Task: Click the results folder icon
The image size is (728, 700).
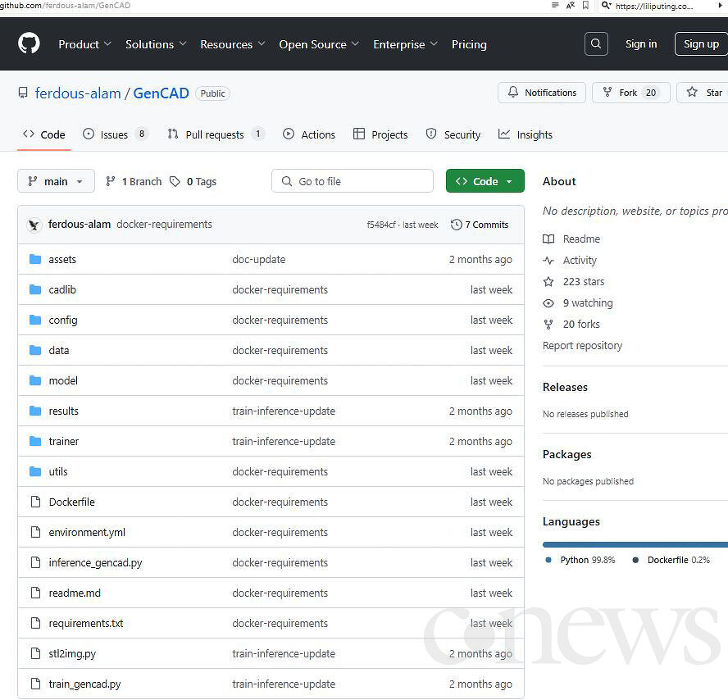Action: pyautogui.click(x=35, y=411)
